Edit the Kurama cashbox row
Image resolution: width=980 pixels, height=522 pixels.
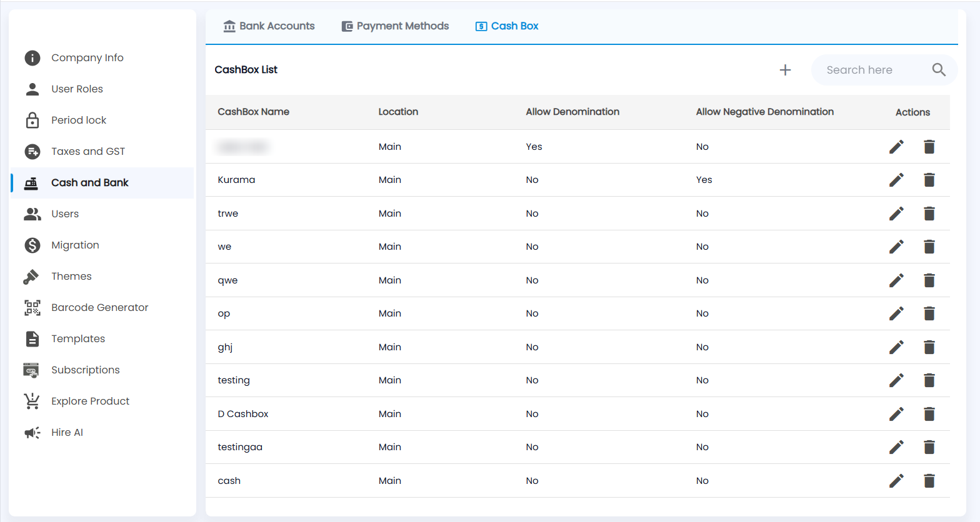pos(896,180)
